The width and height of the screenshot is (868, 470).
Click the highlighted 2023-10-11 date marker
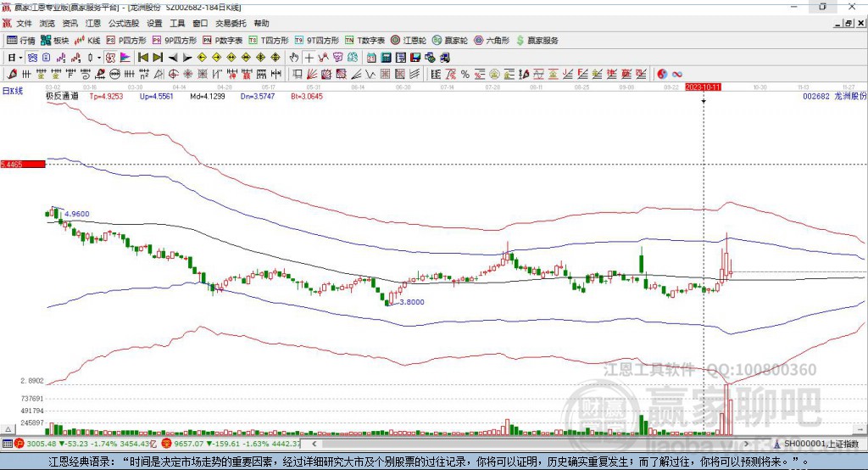point(703,87)
